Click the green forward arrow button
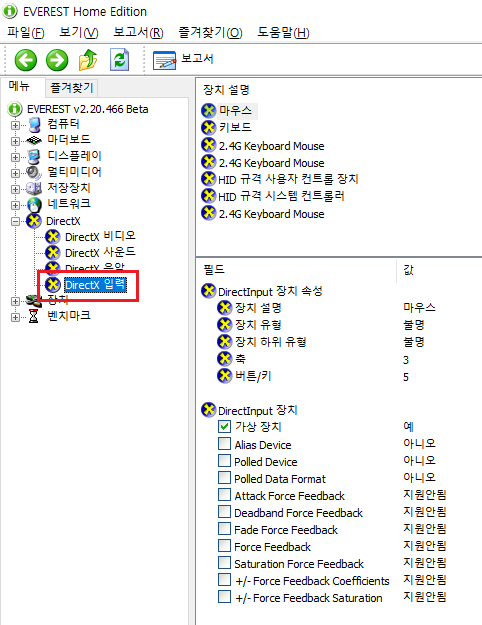The height and width of the screenshot is (625, 482). click(x=57, y=61)
